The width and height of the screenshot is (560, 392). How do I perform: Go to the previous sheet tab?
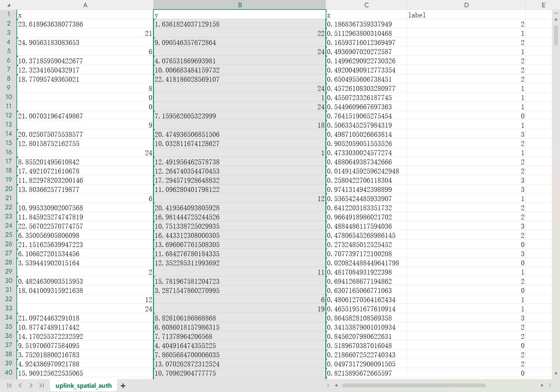click(x=20, y=385)
